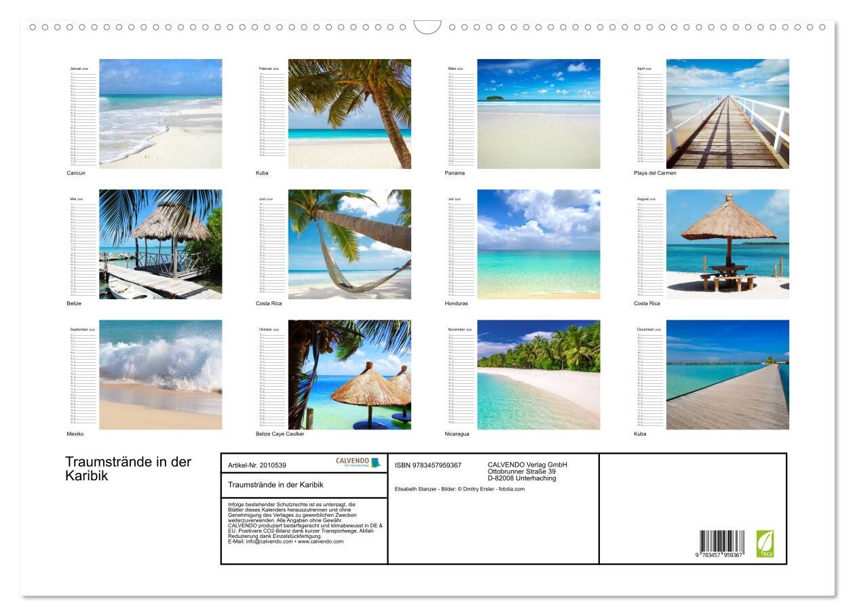The image size is (855, 616).
Task: Click the CALVENDO Verlag GmbH address
Action: tap(527, 471)
